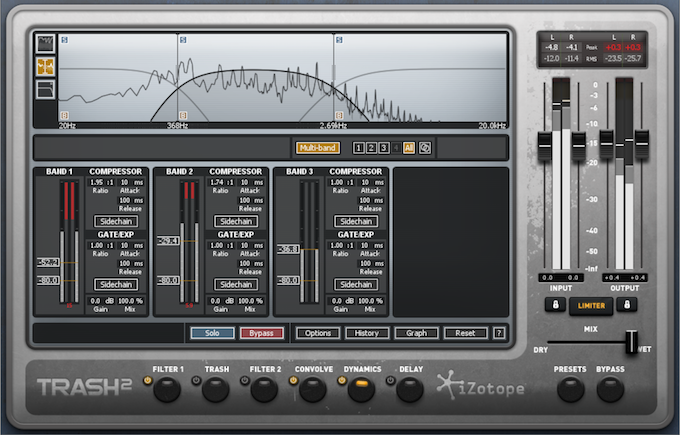This screenshot has height=435, width=680.
Task: Toggle Delay module power button
Action: pyautogui.click(x=390, y=380)
